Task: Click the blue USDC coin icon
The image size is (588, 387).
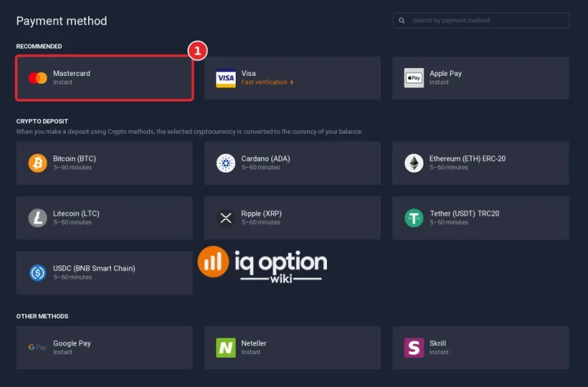Action: tap(38, 273)
